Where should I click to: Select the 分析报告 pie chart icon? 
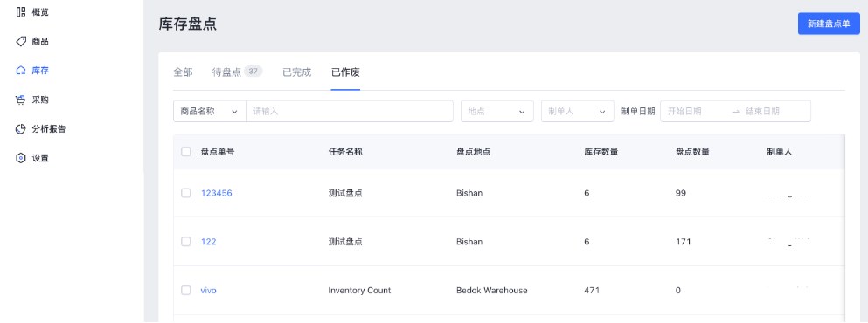(x=21, y=129)
